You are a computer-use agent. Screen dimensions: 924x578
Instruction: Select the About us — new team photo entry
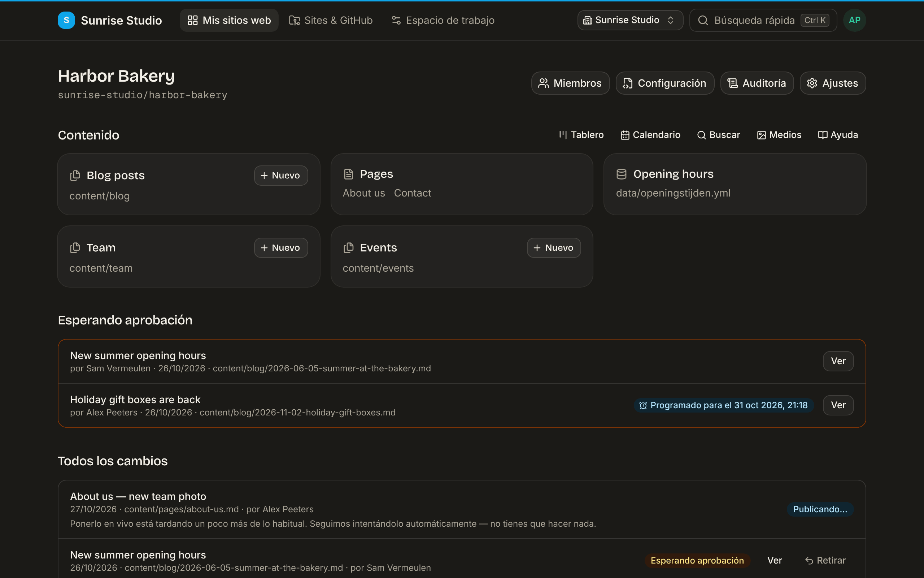click(x=462, y=509)
